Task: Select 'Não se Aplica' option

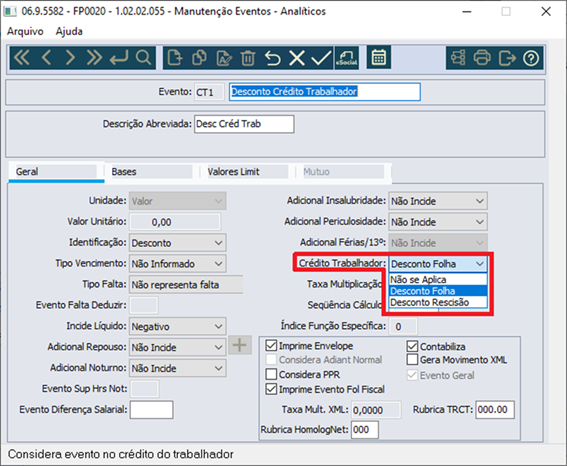Action: (x=438, y=279)
